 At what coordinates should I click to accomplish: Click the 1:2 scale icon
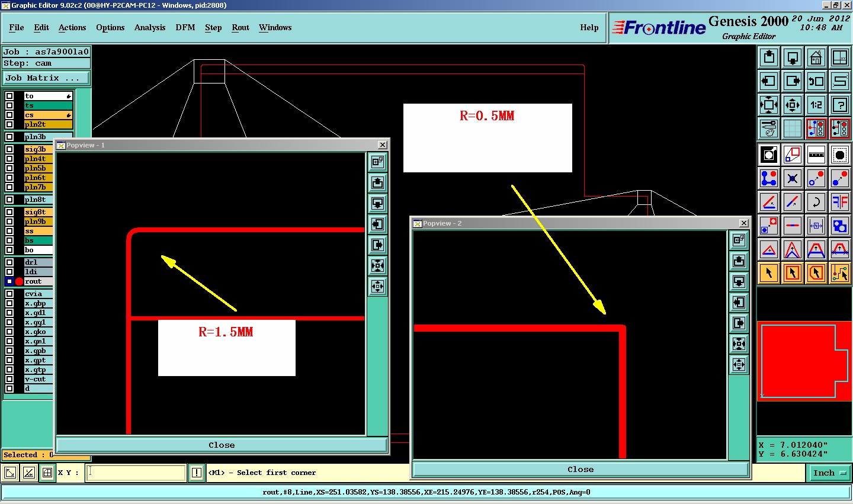click(816, 105)
